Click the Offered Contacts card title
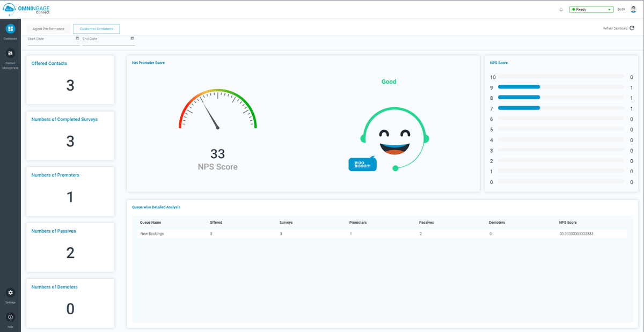The width and height of the screenshot is (644, 332). coord(49,63)
